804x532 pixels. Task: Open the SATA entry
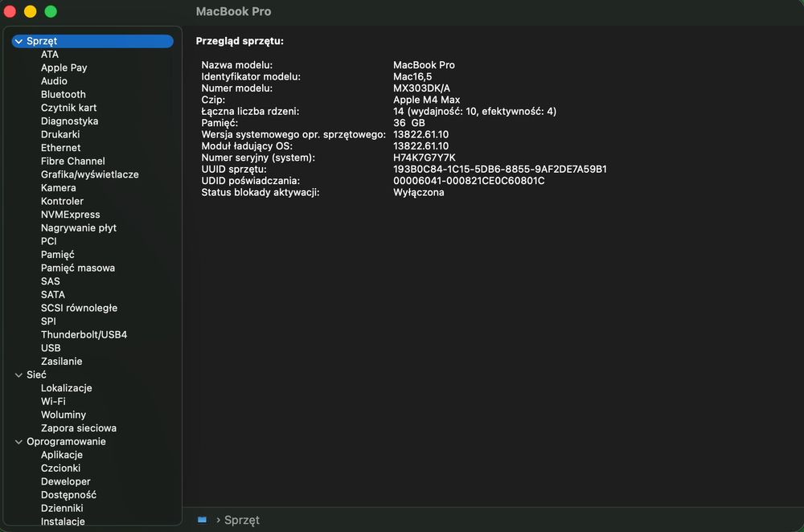click(x=53, y=294)
